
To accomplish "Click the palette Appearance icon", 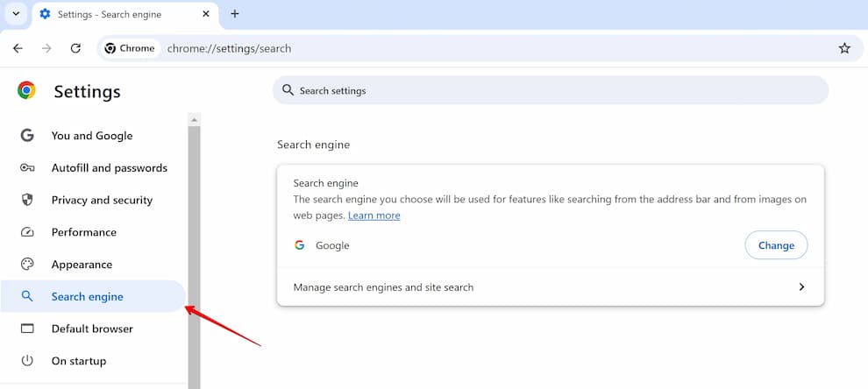I will (27, 264).
